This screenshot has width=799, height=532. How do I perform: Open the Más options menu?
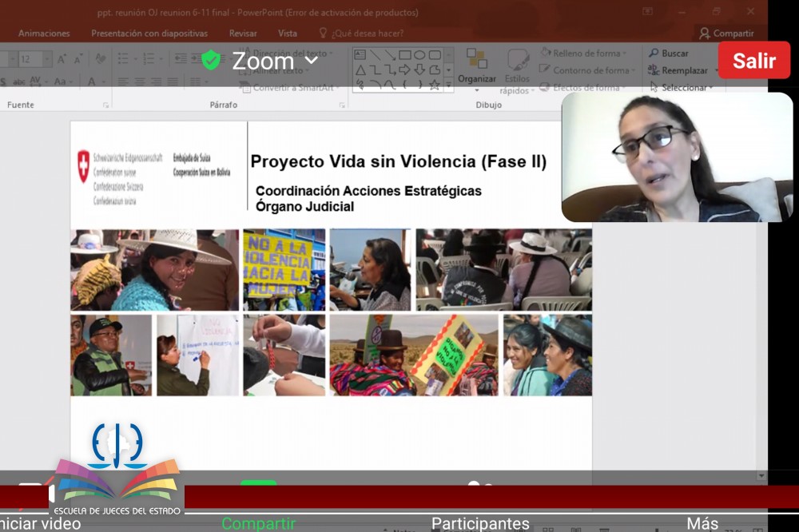(702, 523)
